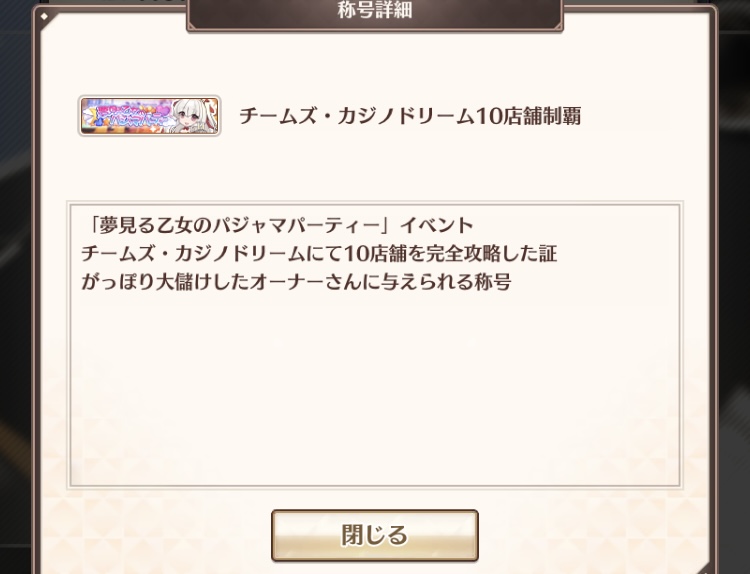Click the 閉じる button
750x574 pixels.
(x=375, y=535)
